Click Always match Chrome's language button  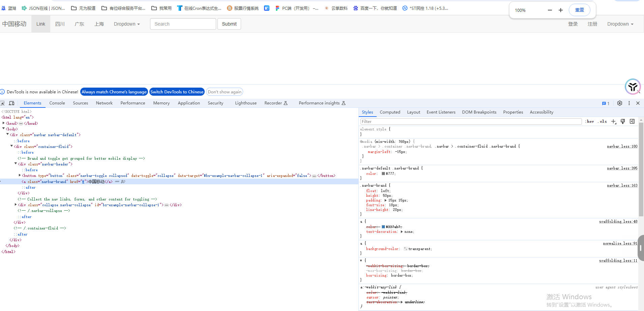point(114,92)
